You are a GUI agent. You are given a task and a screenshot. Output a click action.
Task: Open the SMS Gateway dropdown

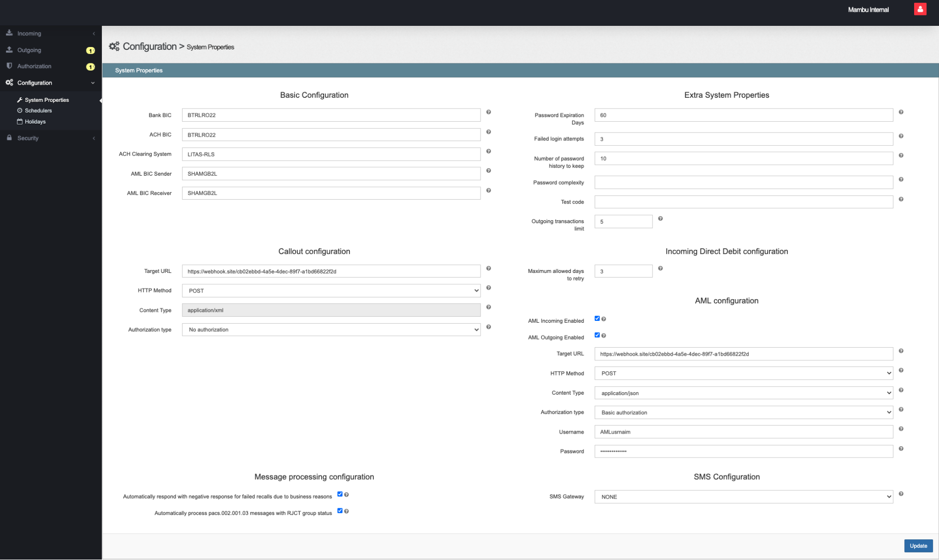[x=744, y=497]
